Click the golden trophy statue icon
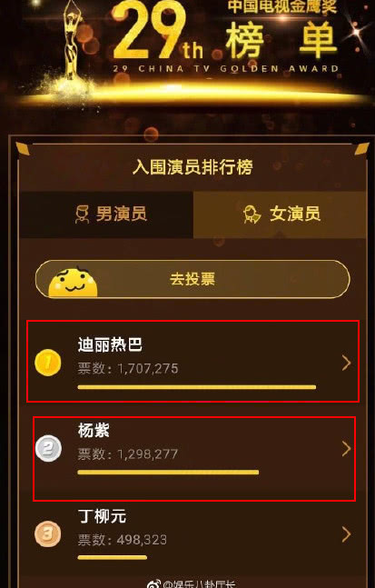 coord(71,41)
